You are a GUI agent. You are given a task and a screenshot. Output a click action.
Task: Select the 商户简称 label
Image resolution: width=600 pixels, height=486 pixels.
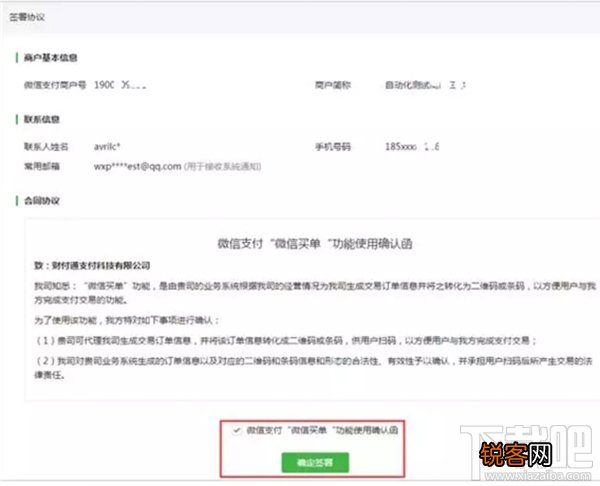point(333,85)
